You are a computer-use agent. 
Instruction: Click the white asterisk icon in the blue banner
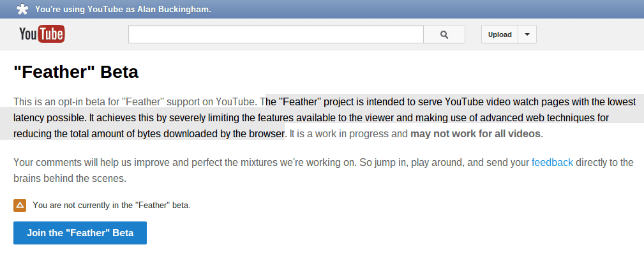(x=22, y=9)
